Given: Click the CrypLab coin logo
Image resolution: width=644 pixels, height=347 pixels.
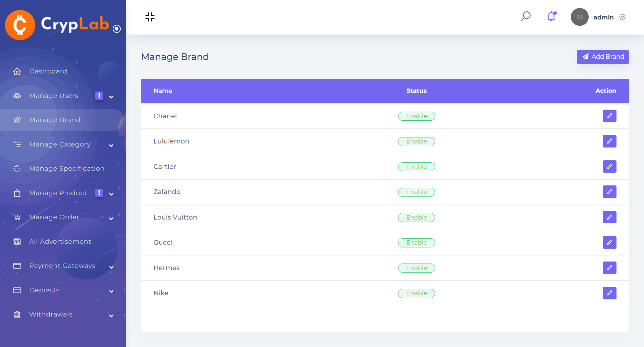Looking at the screenshot, I should click(20, 25).
